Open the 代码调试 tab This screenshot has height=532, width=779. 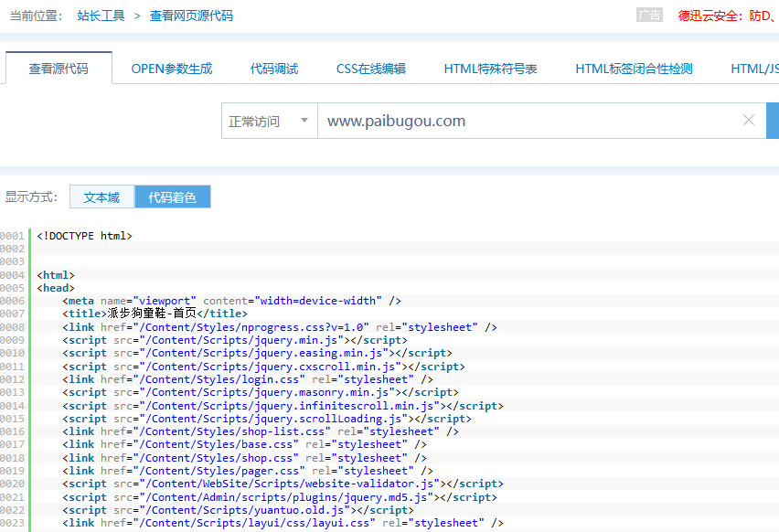click(273, 69)
